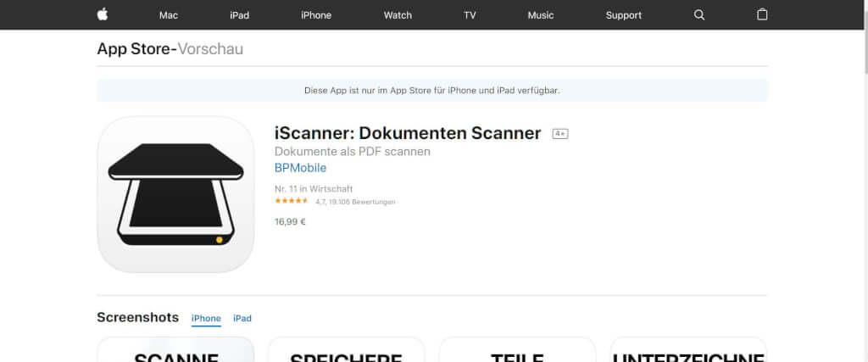Click the Screenshots section heading
The width and height of the screenshot is (868, 362).
(x=137, y=317)
